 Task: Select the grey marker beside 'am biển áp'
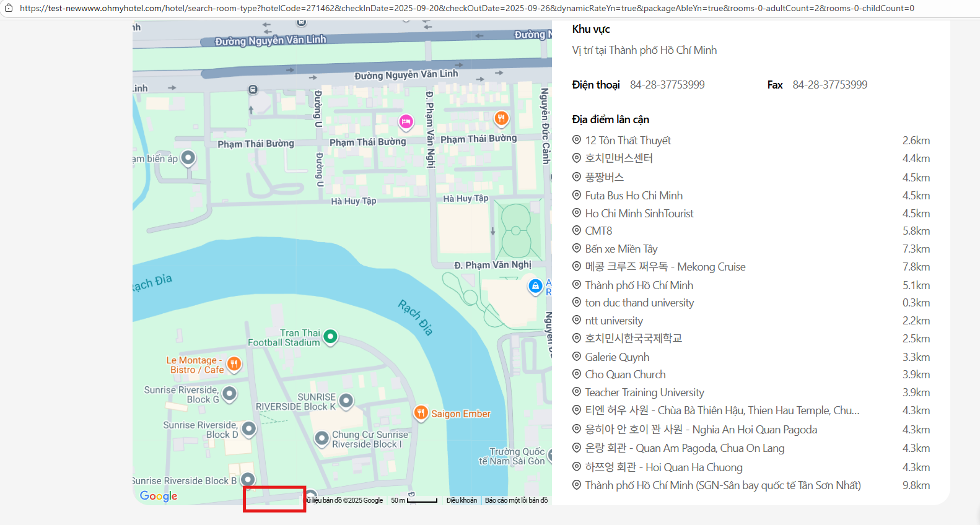tap(188, 158)
